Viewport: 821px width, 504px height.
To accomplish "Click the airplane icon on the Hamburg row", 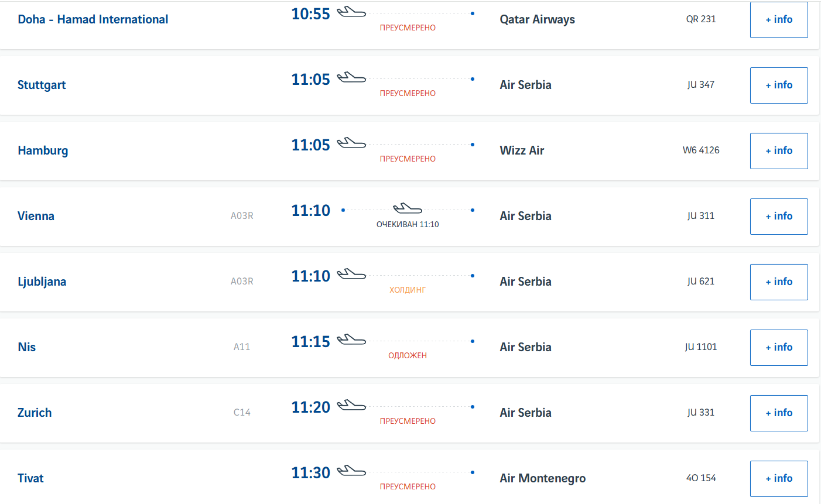I will pyautogui.click(x=351, y=143).
